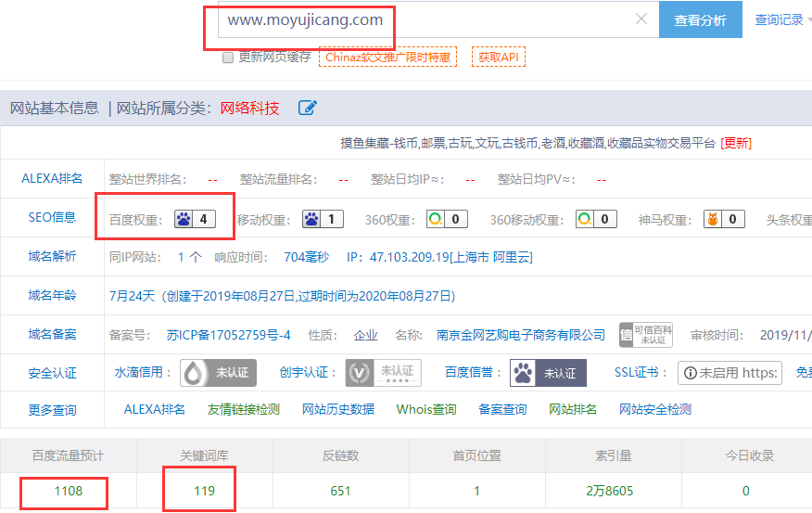Viewport: 812px width, 513px height.
Task: Open the Whois查询 link
Action: (426, 409)
